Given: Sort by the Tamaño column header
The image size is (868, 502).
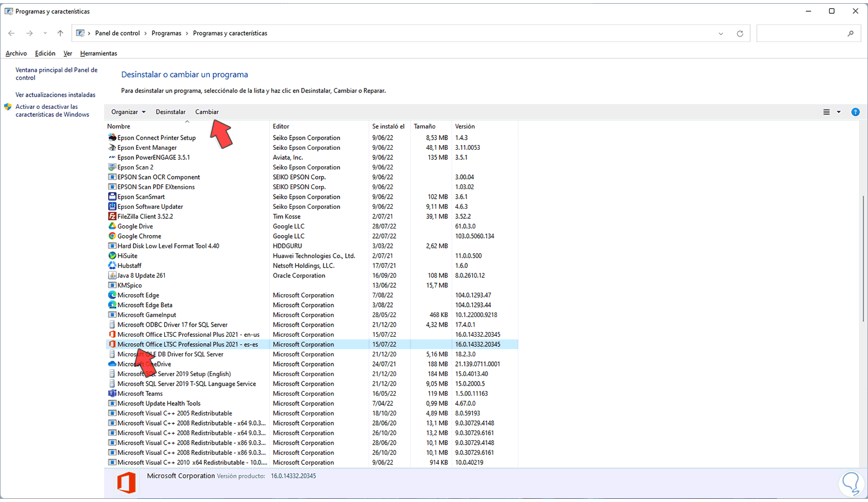Looking at the screenshot, I should (x=431, y=126).
